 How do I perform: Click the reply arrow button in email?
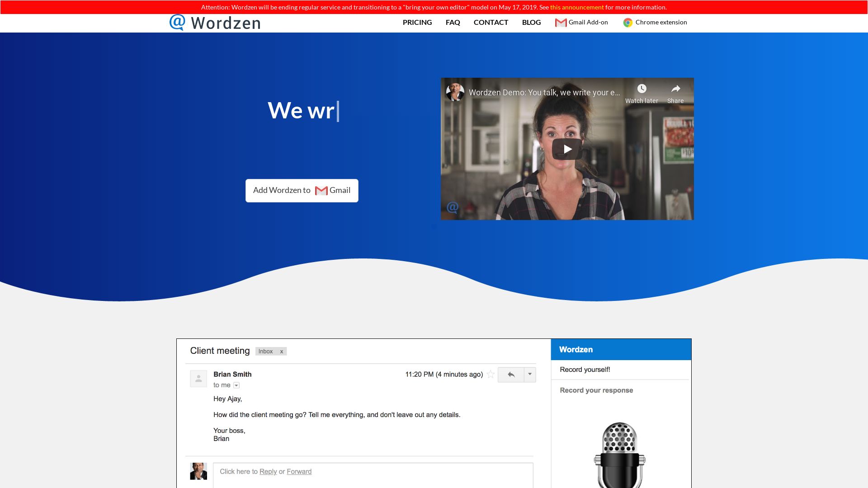pyautogui.click(x=511, y=375)
